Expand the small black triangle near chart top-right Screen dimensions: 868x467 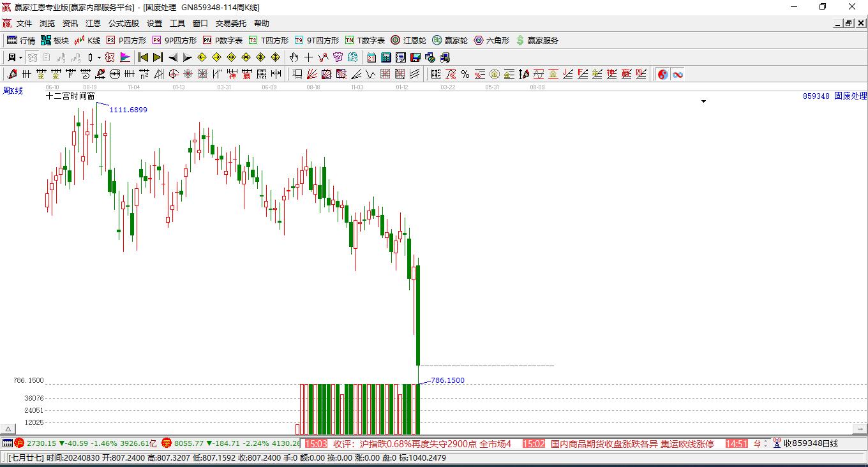pyautogui.click(x=703, y=101)
